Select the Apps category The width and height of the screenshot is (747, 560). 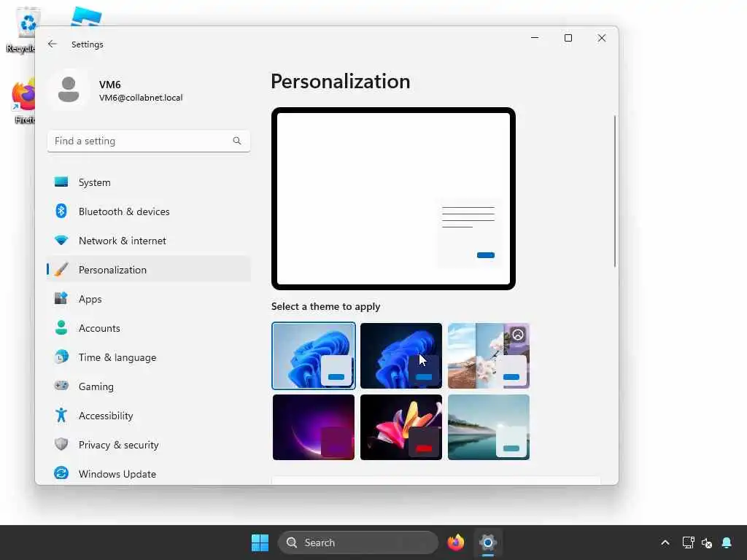click(x=149, y=298)
